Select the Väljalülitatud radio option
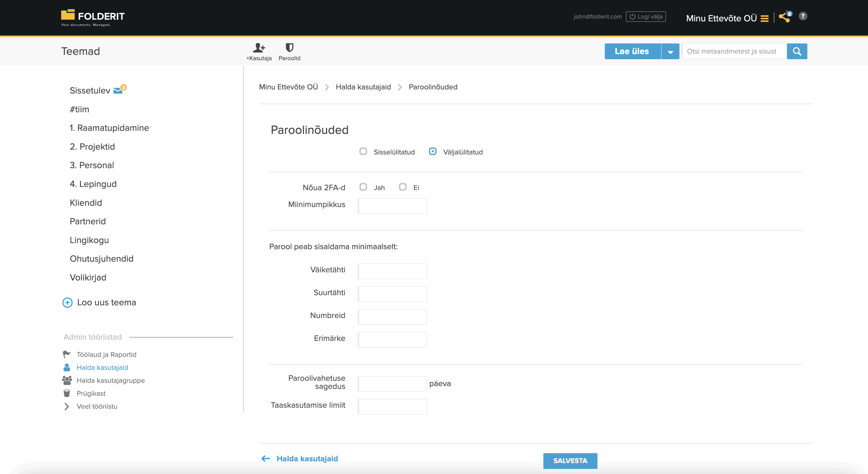This screenshot has width=868, height=474. coord(433,151)
